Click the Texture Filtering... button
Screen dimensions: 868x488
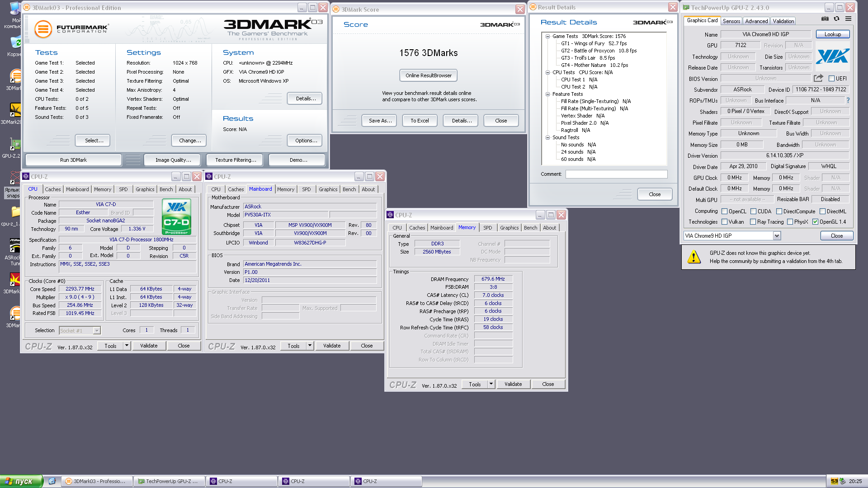tap(236, 160)
